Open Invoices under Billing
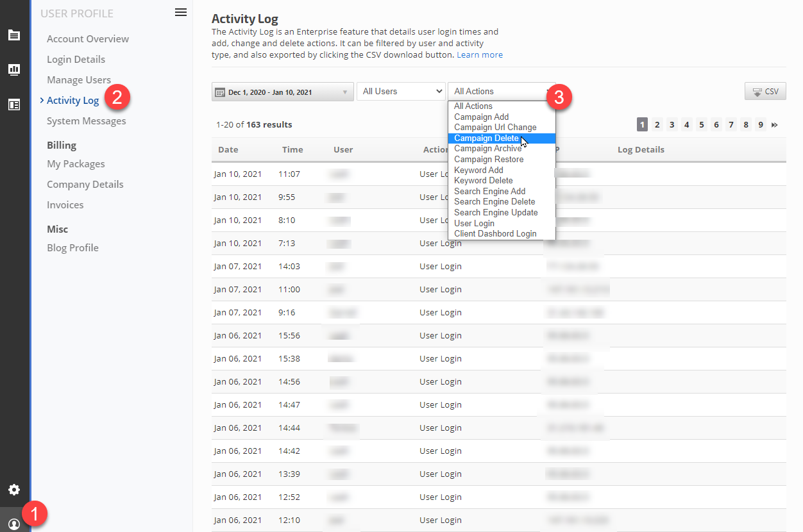The image size is (803, 532). click(x=65, y=205)
